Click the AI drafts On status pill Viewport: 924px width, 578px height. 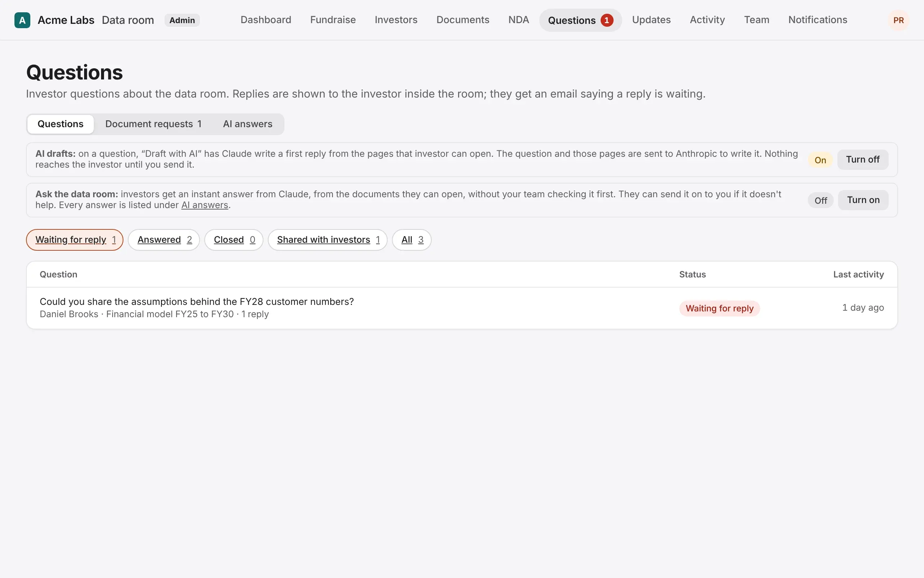pyautogui.click(x=820, y=160)
